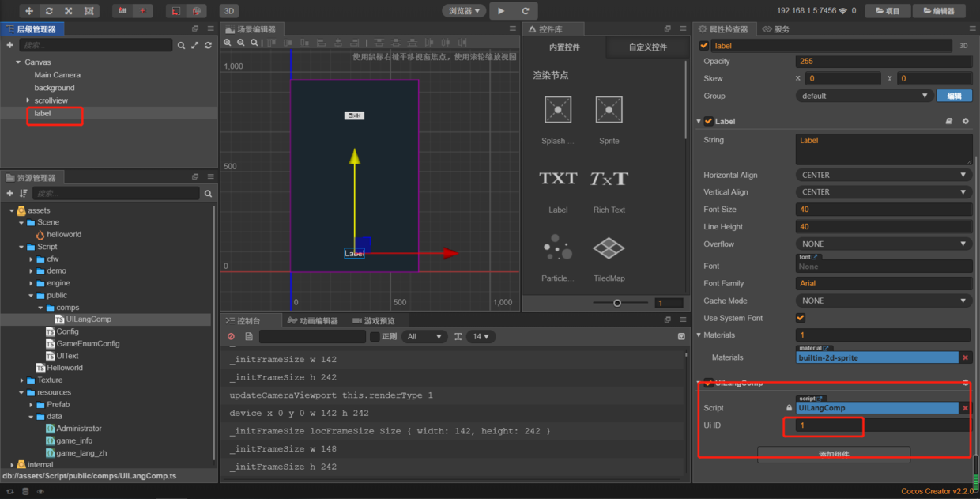Open the Label component help book icon

949,122
